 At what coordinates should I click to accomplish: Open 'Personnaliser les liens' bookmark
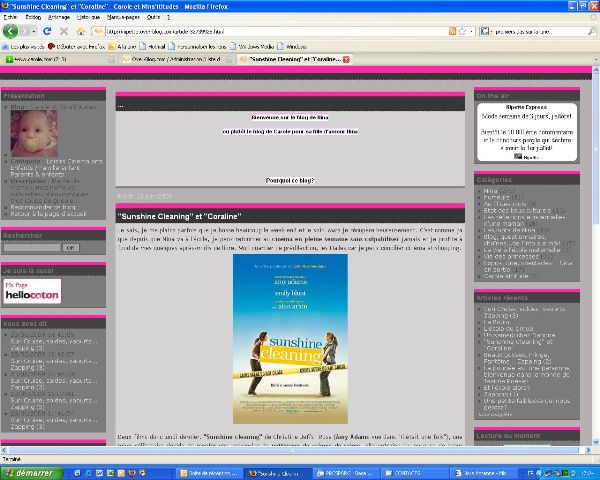click(197, 47)
